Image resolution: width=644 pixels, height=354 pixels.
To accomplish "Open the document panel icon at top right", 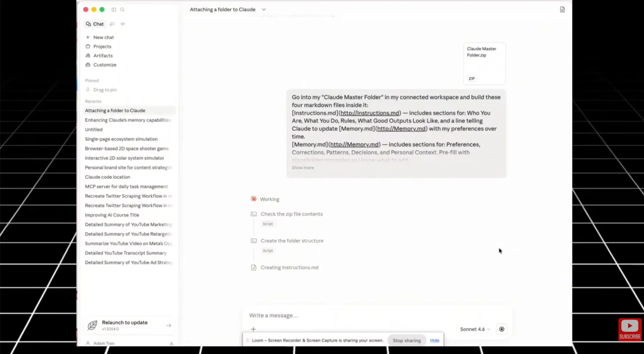I will click(x=562, y=10).
